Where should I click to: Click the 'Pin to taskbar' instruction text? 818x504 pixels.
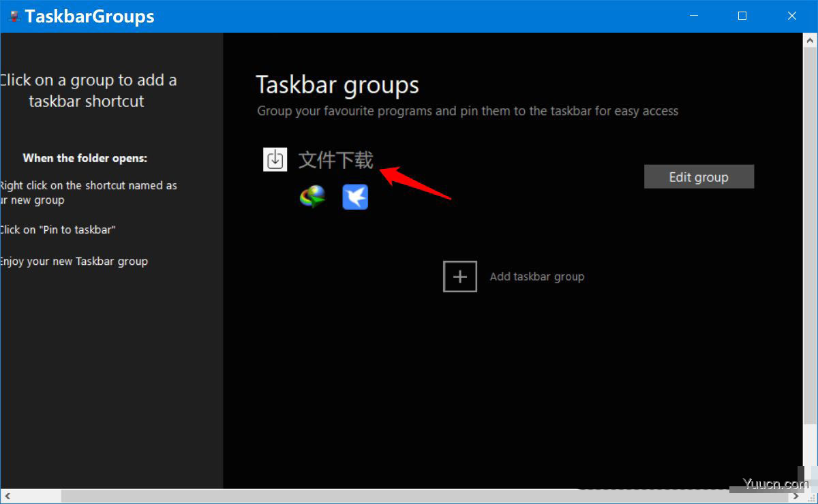(x=57, y=230)
